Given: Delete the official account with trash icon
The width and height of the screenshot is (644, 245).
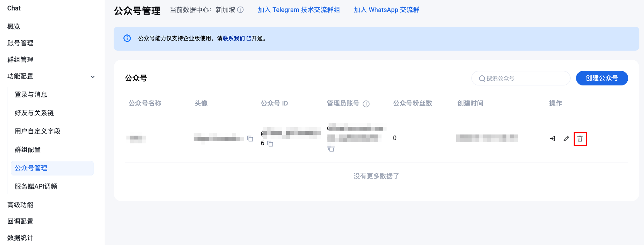Looking at the screenshot, I should (x=580, y=138).
